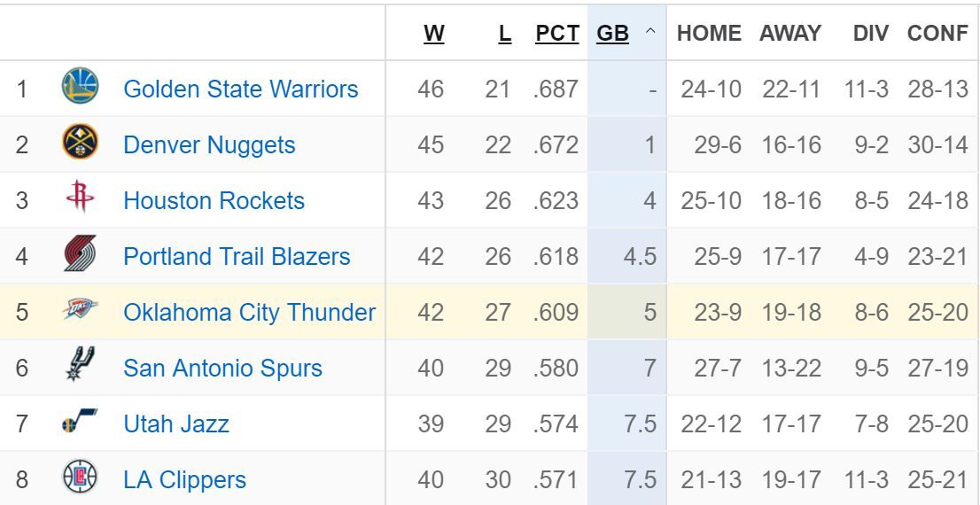Click the LA Clippers logo
The width and height of the screenshot is (980, 505).
click(81, 479)
